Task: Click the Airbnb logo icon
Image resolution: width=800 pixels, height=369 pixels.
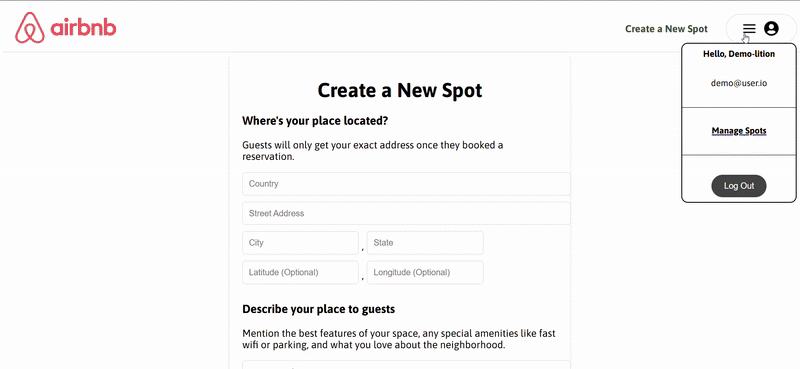Action: [30, 28]
